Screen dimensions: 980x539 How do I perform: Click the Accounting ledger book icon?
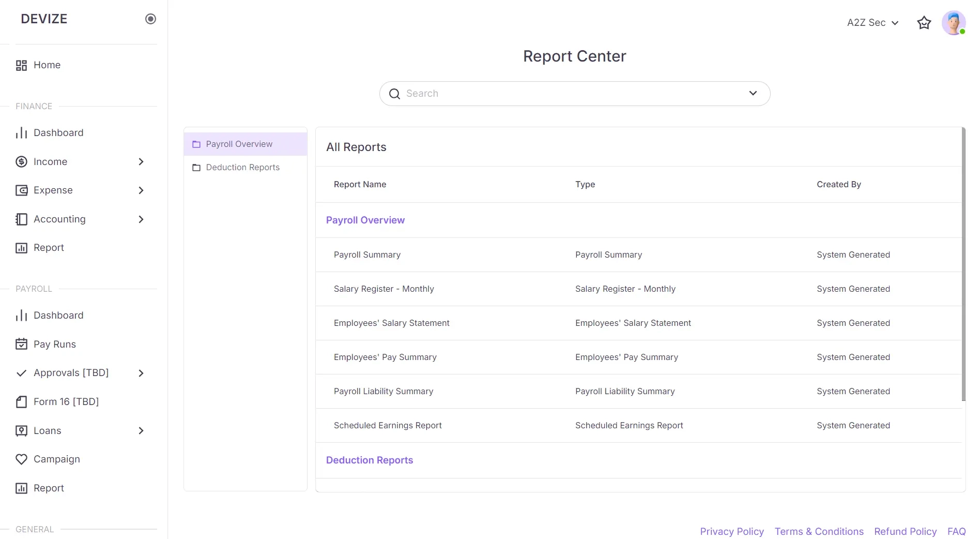click(21, 219)
